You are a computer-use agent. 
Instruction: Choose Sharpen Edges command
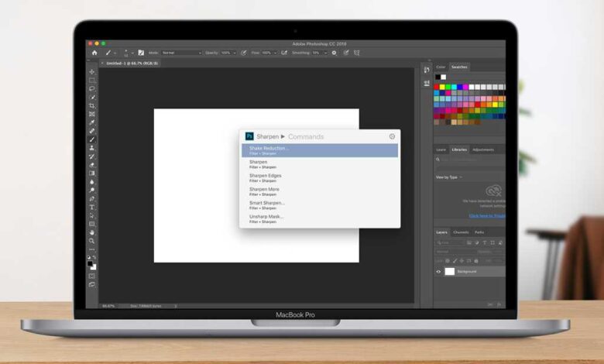coord(320,178)
